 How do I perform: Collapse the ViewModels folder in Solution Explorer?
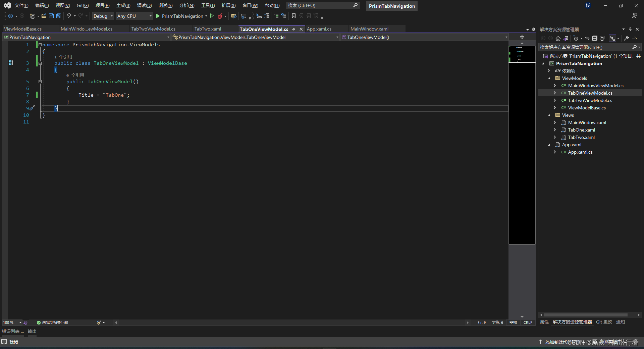(549, 78)
